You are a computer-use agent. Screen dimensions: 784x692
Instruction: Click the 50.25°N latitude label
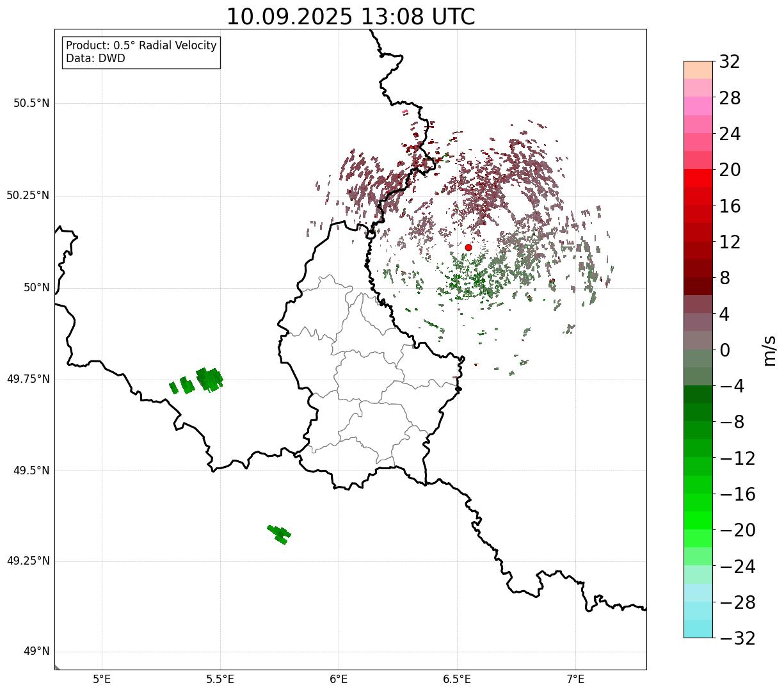28,195
